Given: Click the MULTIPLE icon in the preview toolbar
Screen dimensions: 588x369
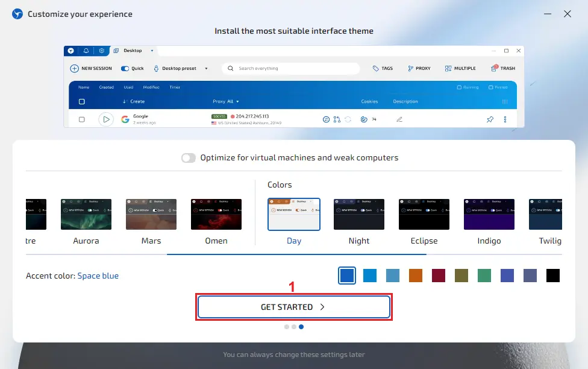Looking at the screenshot, I should [x=448, y=68].
